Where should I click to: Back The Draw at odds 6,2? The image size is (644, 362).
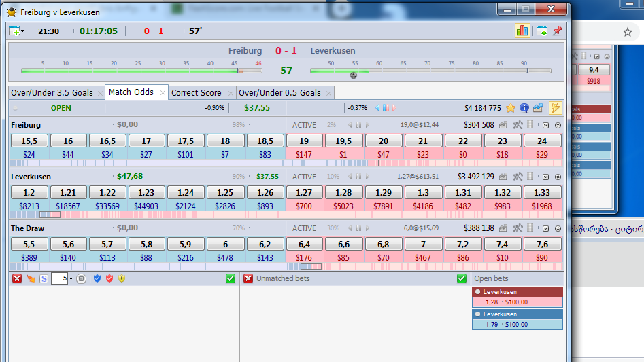[265, 245]
